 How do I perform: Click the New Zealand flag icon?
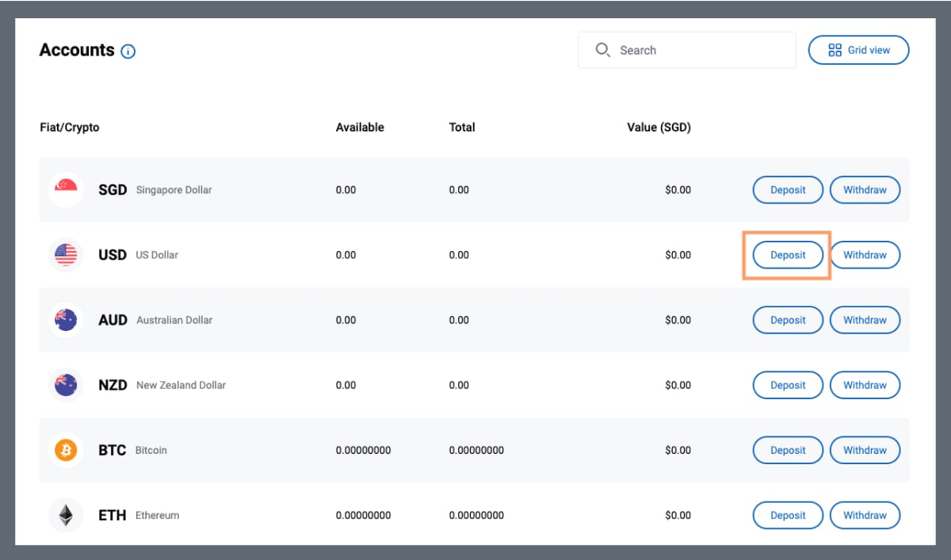pyautogui.click(x=66, y=385)
